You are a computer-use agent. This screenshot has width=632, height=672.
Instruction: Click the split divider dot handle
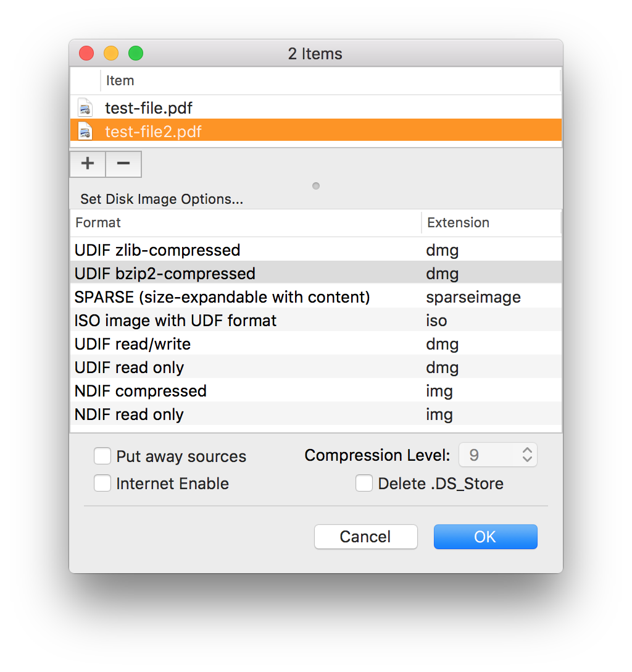click(316, 186)
